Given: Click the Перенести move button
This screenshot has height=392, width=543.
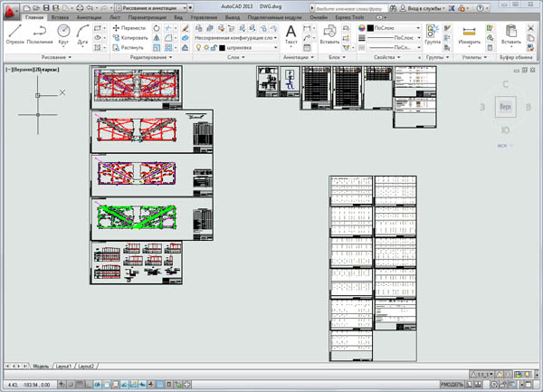Looking at the screenshot, I should 133,28.
